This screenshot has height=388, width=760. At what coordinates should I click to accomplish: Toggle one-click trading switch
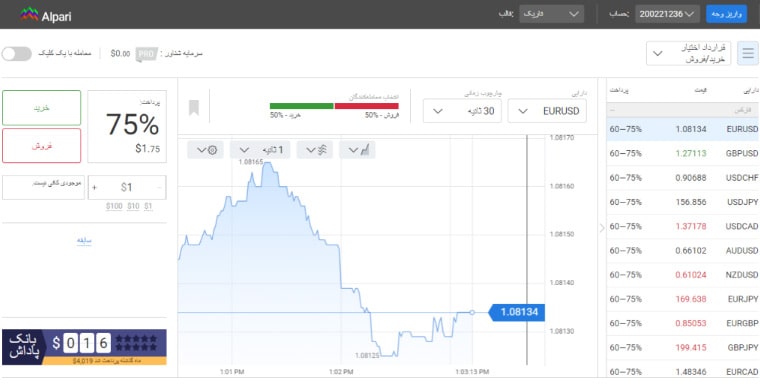(16, 54)
